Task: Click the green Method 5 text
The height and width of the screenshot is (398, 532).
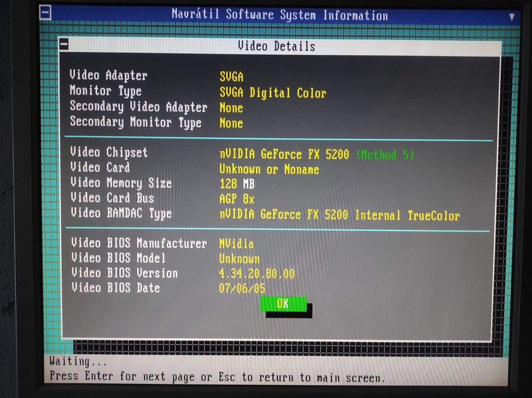Action: 385,155
